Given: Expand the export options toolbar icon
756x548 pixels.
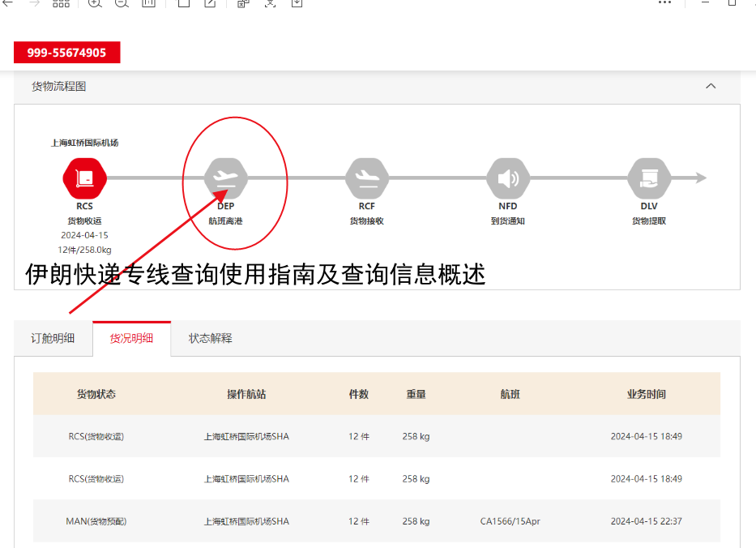Looking at the screenshot, I should pos(243,4).
